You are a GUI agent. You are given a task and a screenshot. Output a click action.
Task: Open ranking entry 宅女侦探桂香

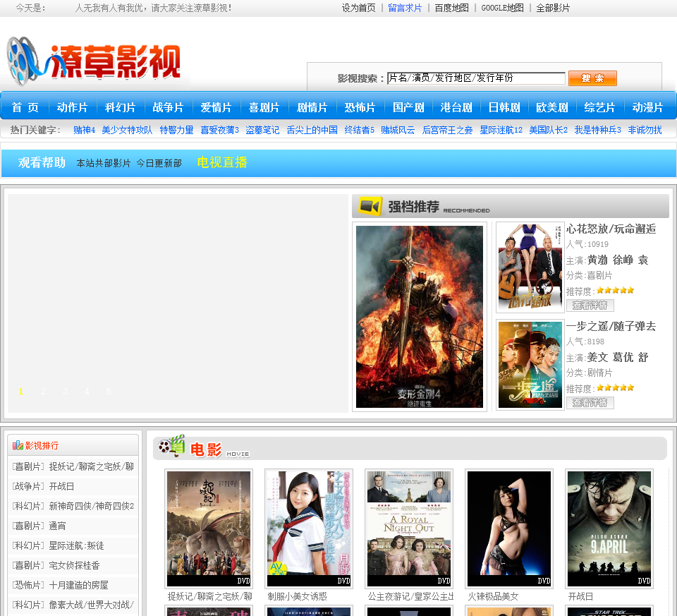(x=74, y=565)
